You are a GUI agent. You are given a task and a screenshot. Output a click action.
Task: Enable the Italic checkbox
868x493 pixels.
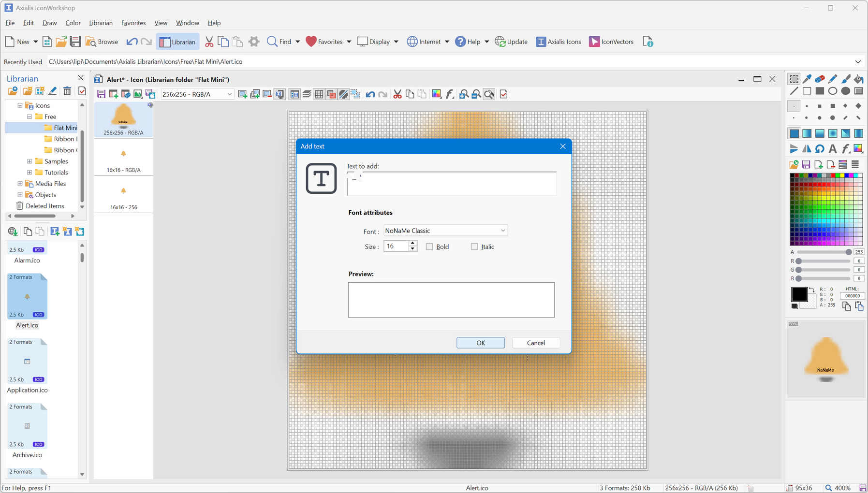click(x=474, y=246)
